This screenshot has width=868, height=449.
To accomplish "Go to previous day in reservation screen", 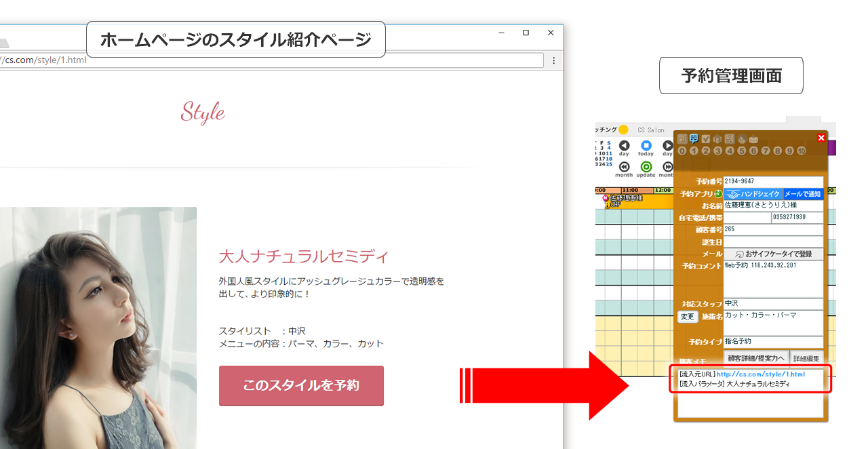I will [624, 146].
